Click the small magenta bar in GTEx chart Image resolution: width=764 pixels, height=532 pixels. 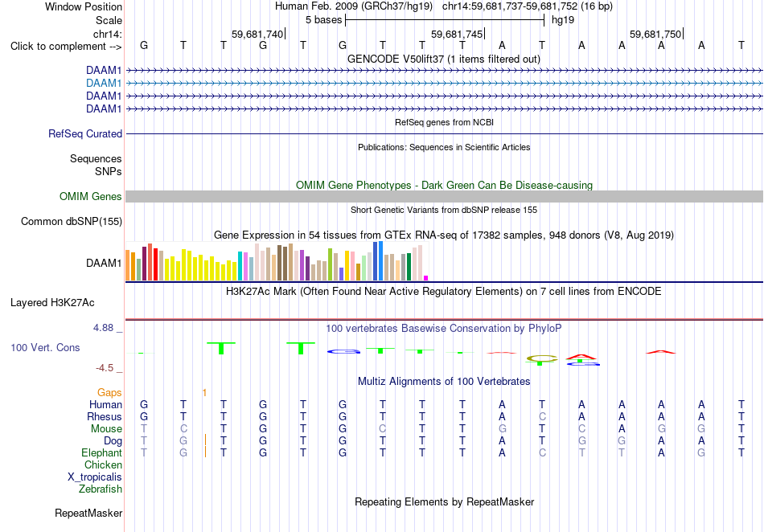coord(426,278)
